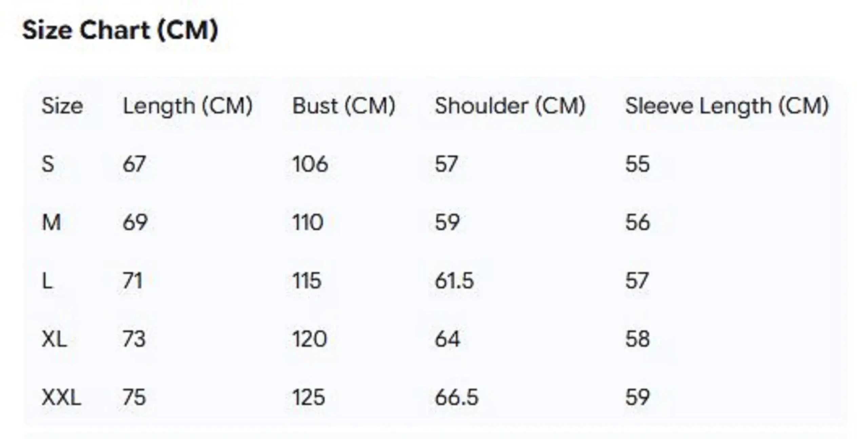This screenshot has height=439, width=868.
Task: Click length value 67 for size S
Action: (134, 164)
